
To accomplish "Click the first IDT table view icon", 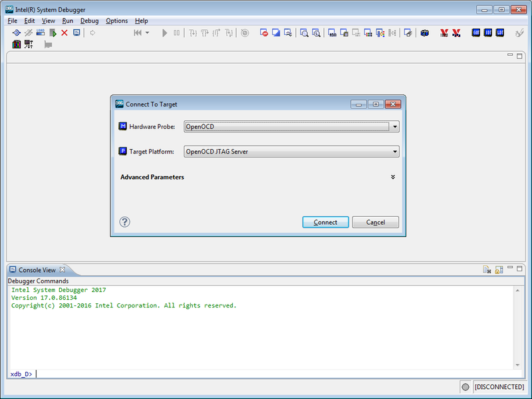I will [487, 33].
